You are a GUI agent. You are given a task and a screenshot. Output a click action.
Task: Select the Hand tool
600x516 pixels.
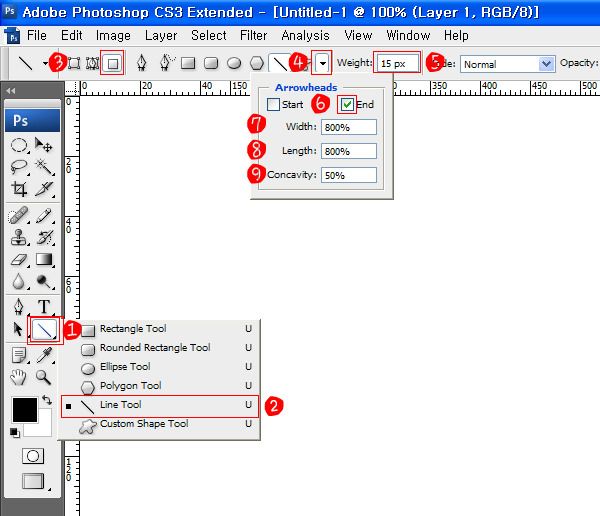click(x=18, y=377)
